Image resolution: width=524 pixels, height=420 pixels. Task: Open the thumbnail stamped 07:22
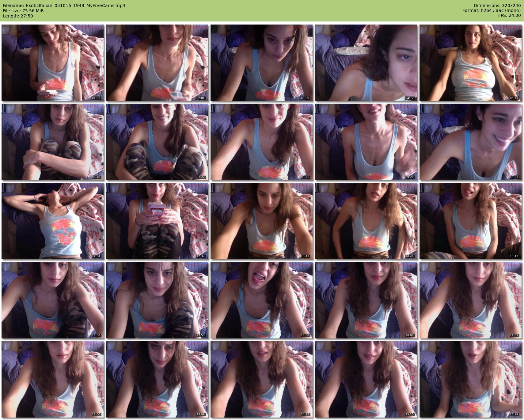157,142
